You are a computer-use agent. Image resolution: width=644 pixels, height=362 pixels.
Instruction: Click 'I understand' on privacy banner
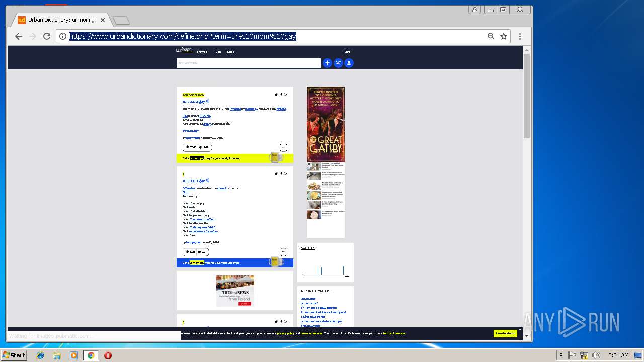point(505,333)
